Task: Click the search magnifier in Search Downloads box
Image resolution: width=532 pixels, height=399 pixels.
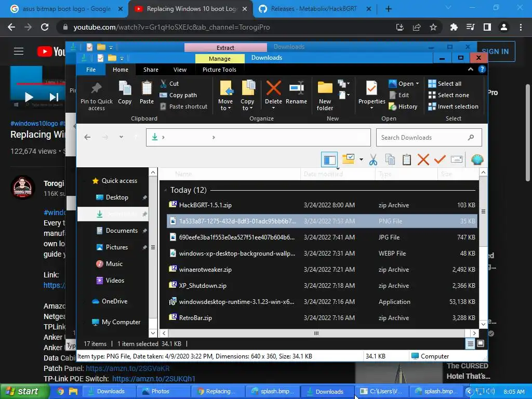Action: tap(471, 137)
